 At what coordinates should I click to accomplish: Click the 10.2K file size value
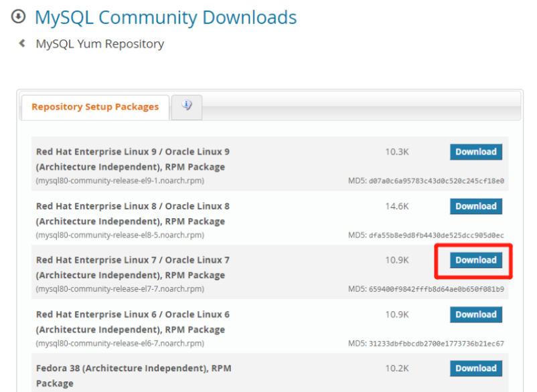[x=397, y=369]
